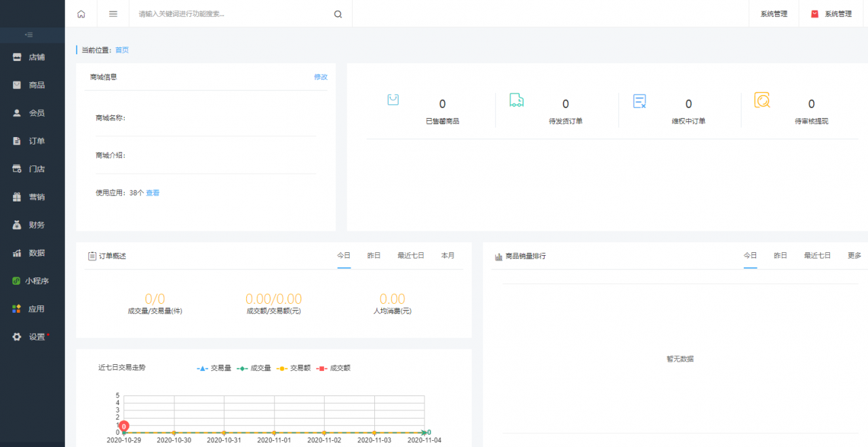Click the 商品 sidebar icon
The image size is (868, 447).
point(17,85)
